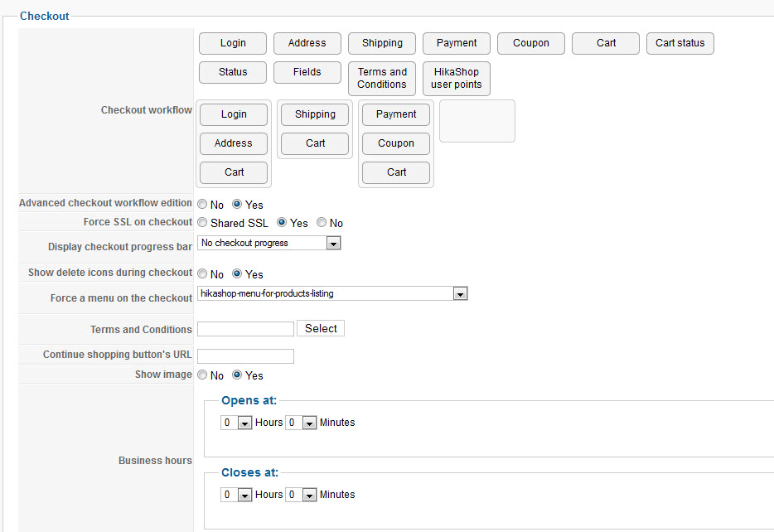Open the Closes at Hours dropdown
Screen dimensions: 774x532
click(236, 495)
